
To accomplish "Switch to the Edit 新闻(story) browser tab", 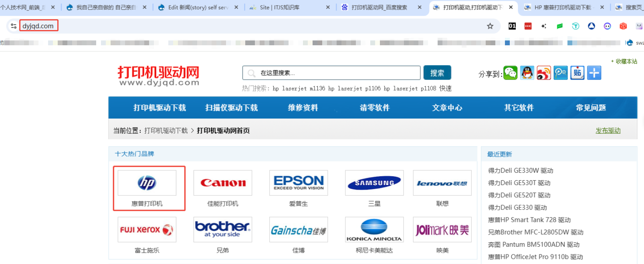I will [x=198, y=7].
